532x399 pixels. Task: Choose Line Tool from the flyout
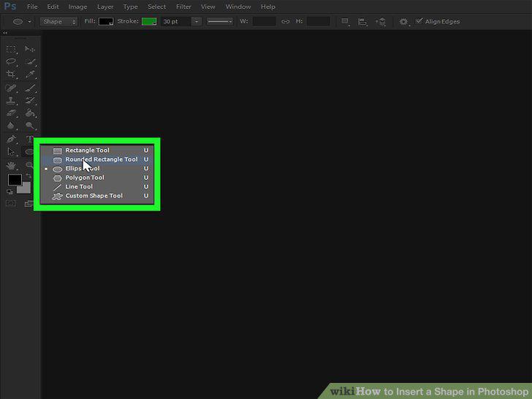coord(97,186)
